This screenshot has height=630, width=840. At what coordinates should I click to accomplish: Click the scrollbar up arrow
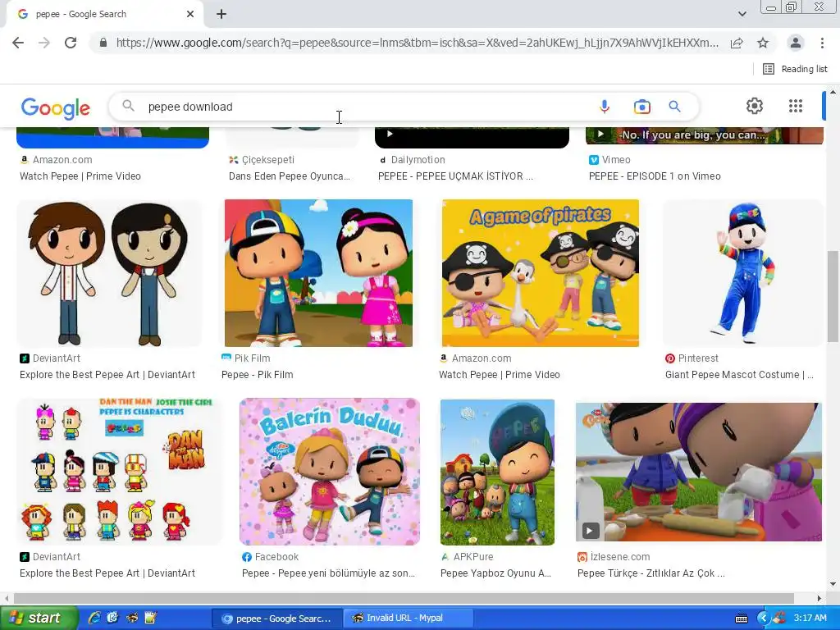click(x=833, y=92)
